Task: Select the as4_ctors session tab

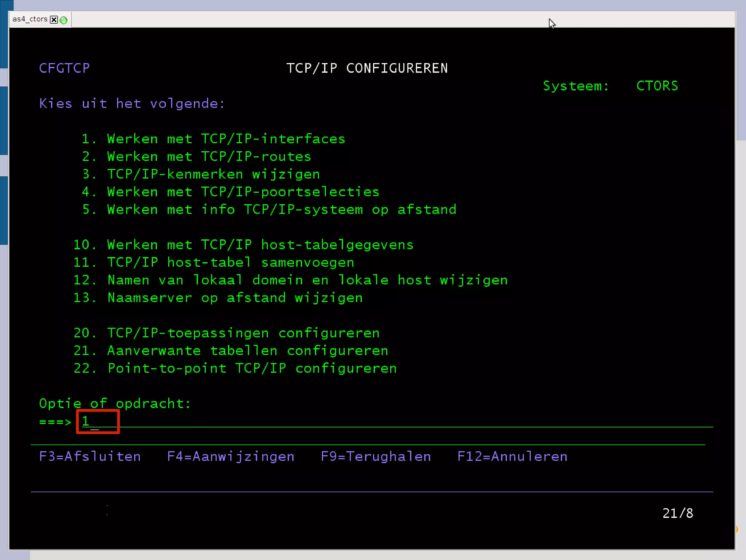Action: point(30,19)
